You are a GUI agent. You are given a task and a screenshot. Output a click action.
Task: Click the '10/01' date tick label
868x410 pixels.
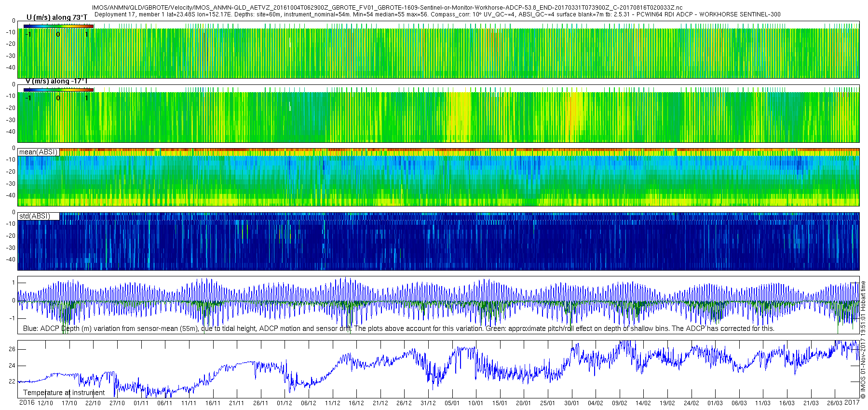point(476,403)
